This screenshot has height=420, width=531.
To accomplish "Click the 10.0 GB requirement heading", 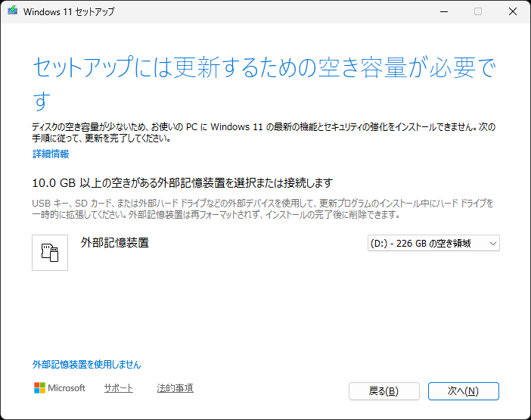I will point(182,183).
